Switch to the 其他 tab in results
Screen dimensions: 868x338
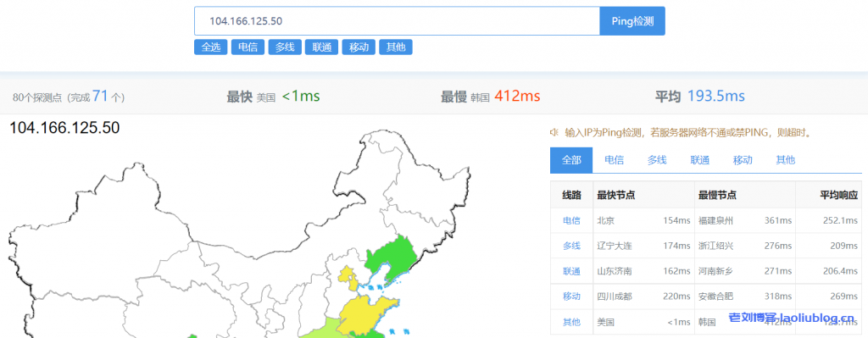pyautogui.click(x=786, y=160)
